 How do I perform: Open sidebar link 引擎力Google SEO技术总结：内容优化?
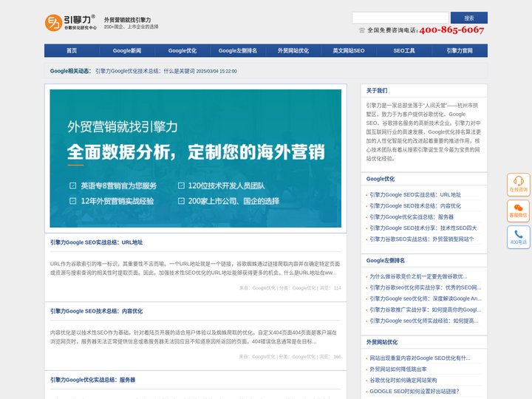point(415,206)
